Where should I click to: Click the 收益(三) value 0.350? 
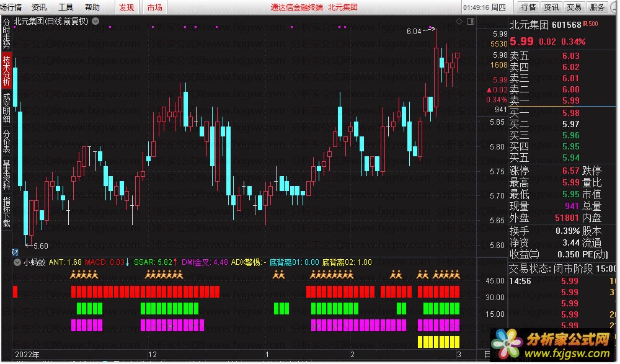(568, 254)
